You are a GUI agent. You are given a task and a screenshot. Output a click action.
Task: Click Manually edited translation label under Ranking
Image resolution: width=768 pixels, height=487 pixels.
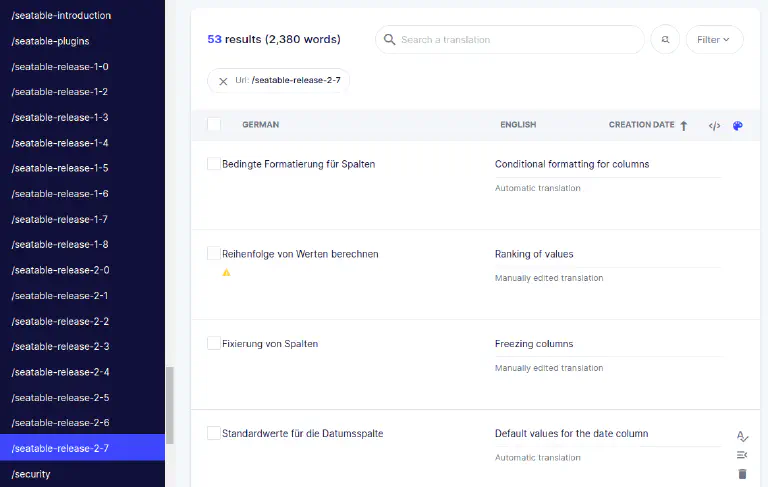coord(549,278)
